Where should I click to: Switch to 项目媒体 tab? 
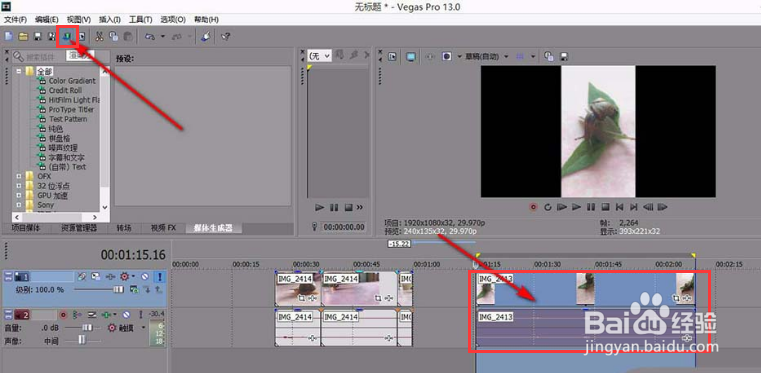click(x=26, y=228)
